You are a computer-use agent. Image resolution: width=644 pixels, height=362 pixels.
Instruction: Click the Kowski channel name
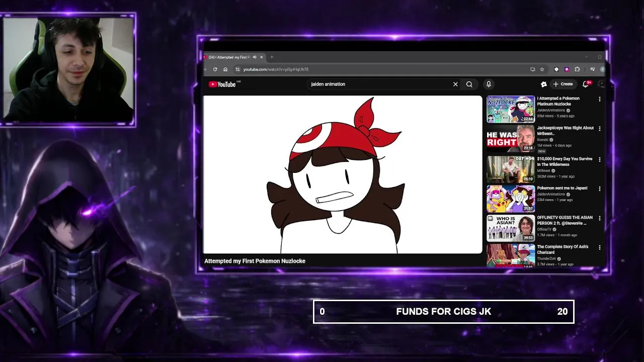543,140
